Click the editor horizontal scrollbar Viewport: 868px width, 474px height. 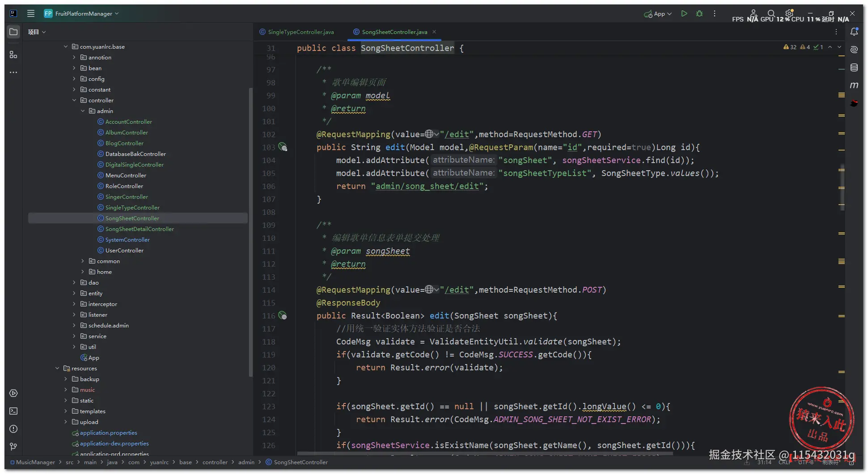485,454
